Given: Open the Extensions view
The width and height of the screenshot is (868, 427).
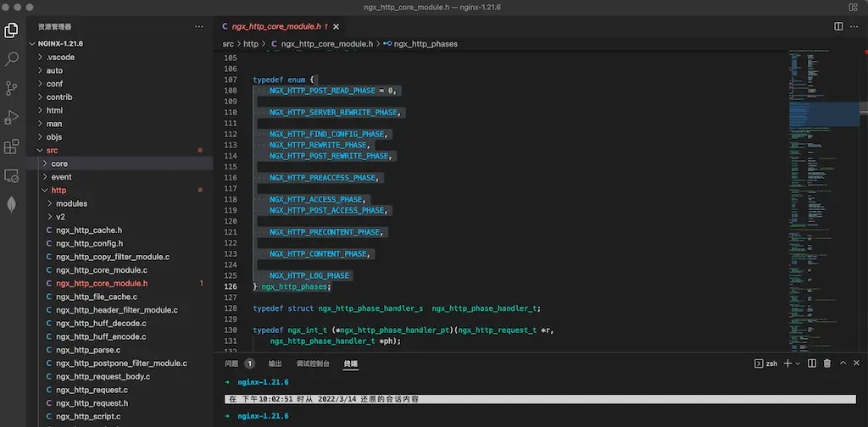Looking at the screenshot, I should [12, 147].
